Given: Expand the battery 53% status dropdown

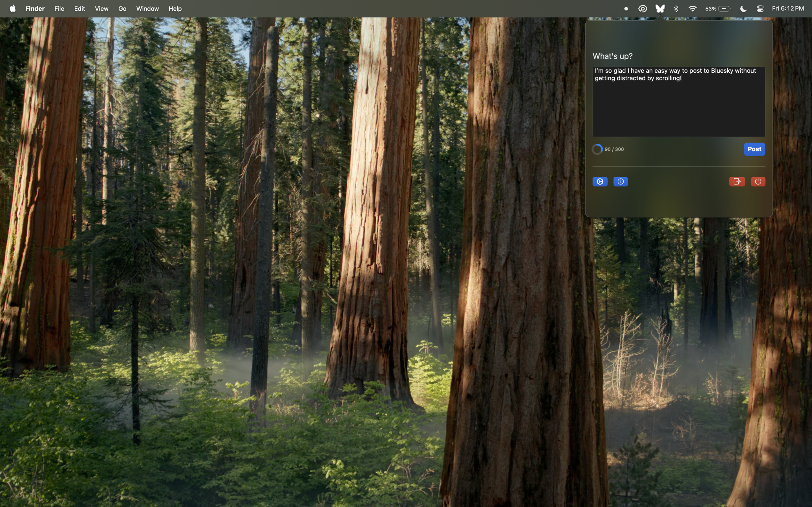Looking at the screenshot, I should coord(718,9).
